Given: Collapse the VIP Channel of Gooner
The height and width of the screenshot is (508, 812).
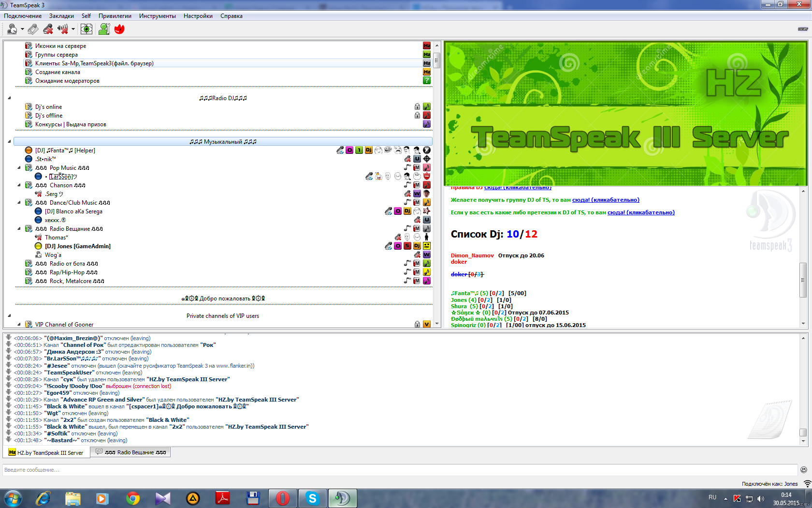Looking at the screenshot, I should tap(19, 325).
